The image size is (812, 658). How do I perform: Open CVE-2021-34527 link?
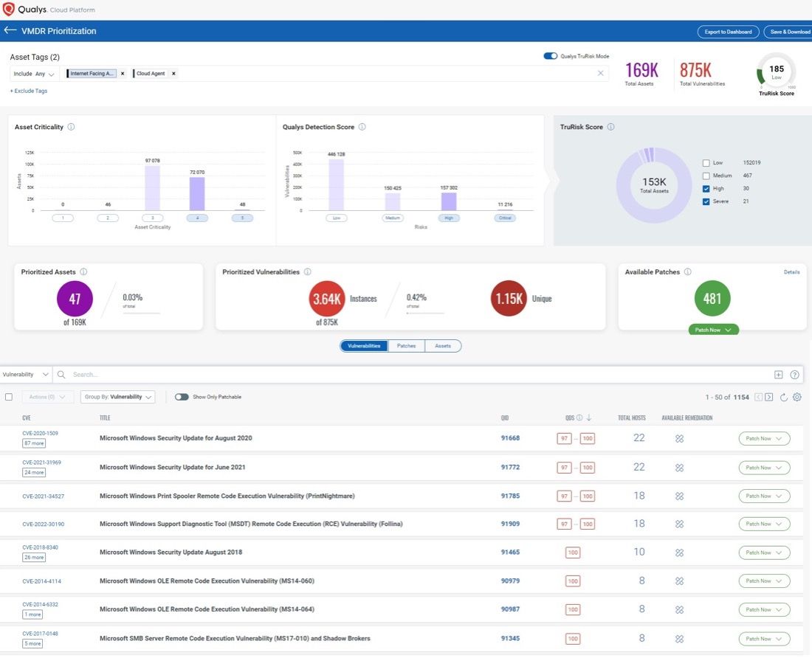(43, 496)
